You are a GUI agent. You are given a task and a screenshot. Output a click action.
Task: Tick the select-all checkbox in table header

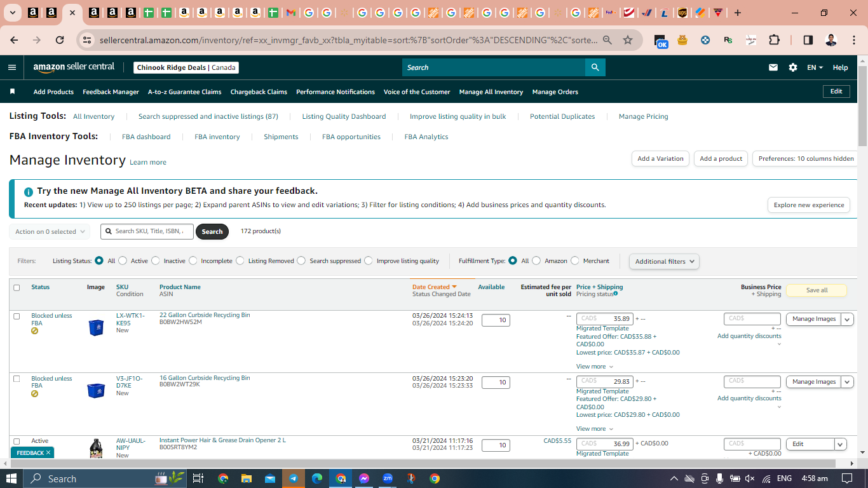pyautogui.click(x=17, y=288)
